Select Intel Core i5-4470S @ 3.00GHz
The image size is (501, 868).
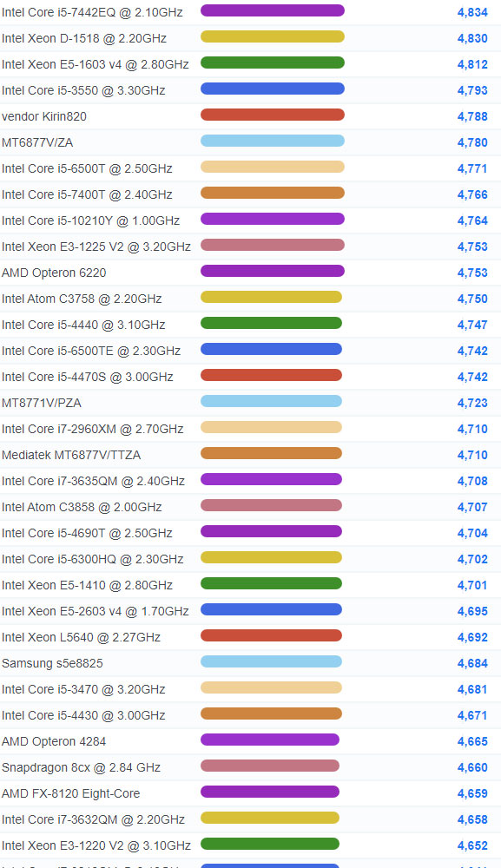(88, 377)
